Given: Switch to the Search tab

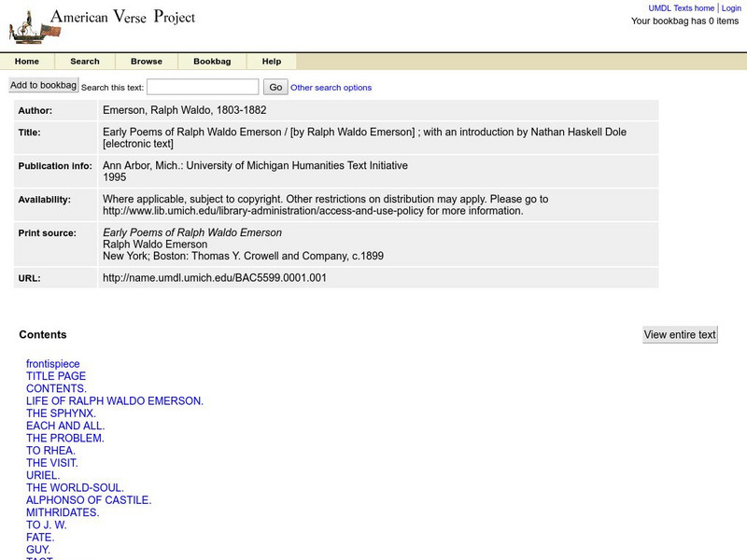Looking at the screenshot, I should click(85, 61).
